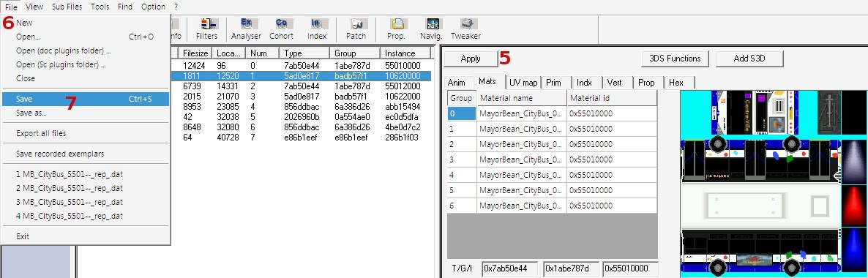
Task: Launch the Analyser tool
Action: pos(246,29)
